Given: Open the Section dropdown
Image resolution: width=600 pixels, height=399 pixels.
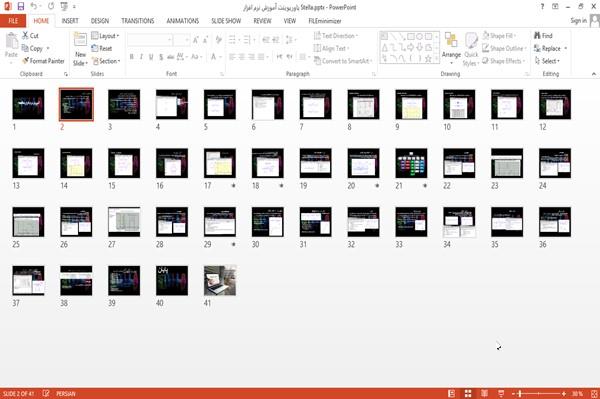Looking at the screenshot, I should click(106, 61).
